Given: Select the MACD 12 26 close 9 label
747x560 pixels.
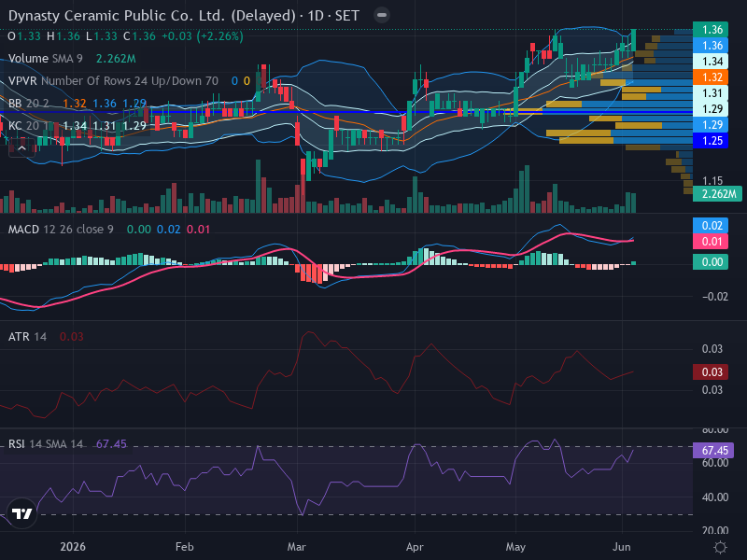Looking at the screenshot, I should [61, 230].
